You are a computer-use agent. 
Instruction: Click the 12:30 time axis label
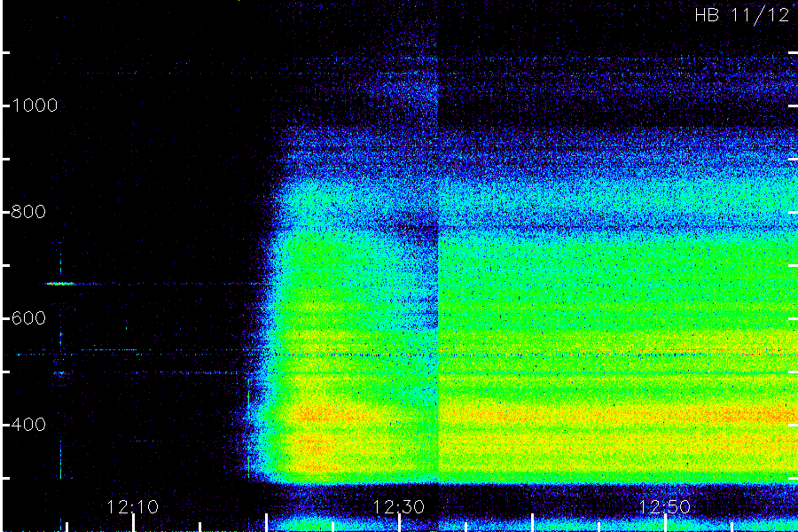tap(398, 506)
